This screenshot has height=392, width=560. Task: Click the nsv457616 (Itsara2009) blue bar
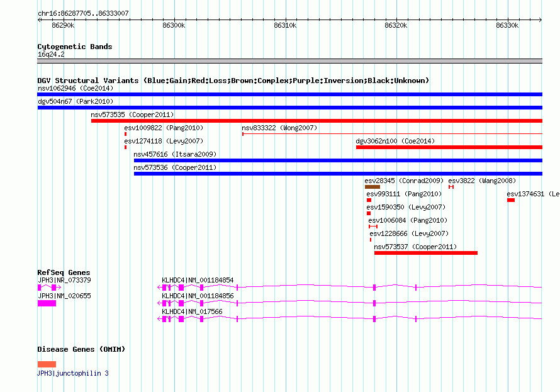click(339, 160)
